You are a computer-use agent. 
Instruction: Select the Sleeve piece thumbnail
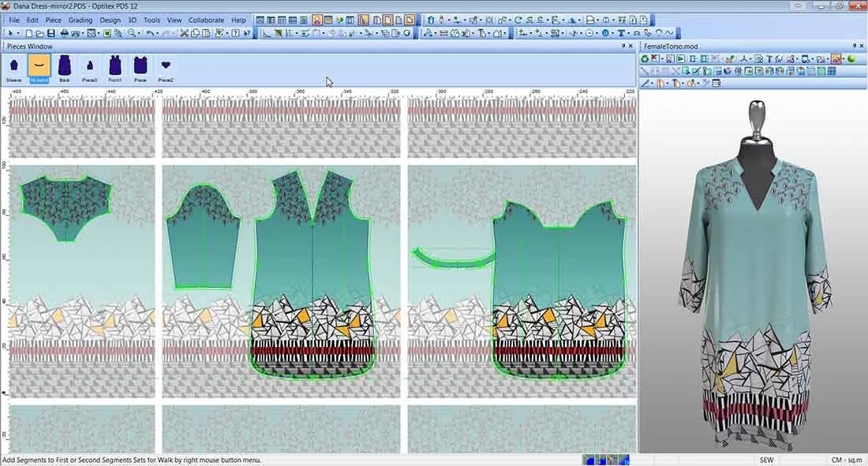click(14, 69)
